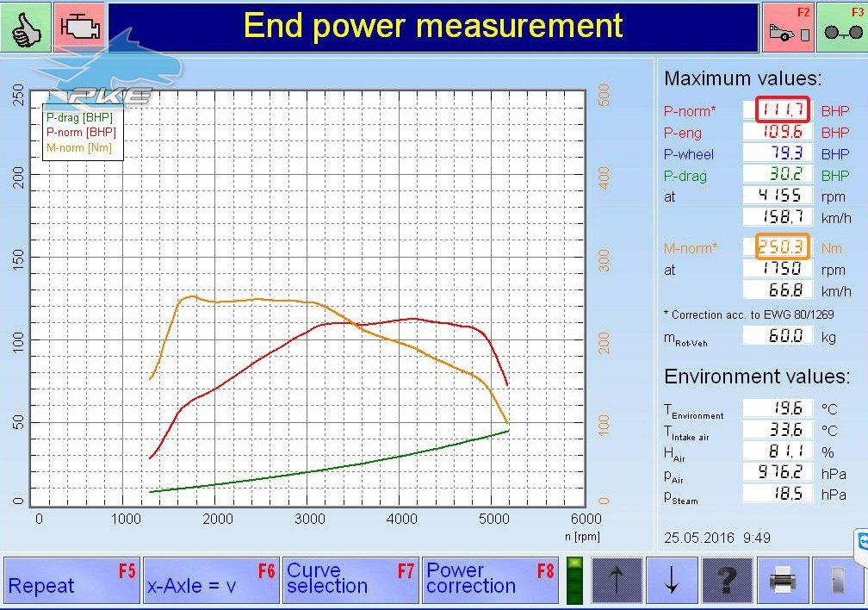Print the measurement with printer icon

coord(783,581)
